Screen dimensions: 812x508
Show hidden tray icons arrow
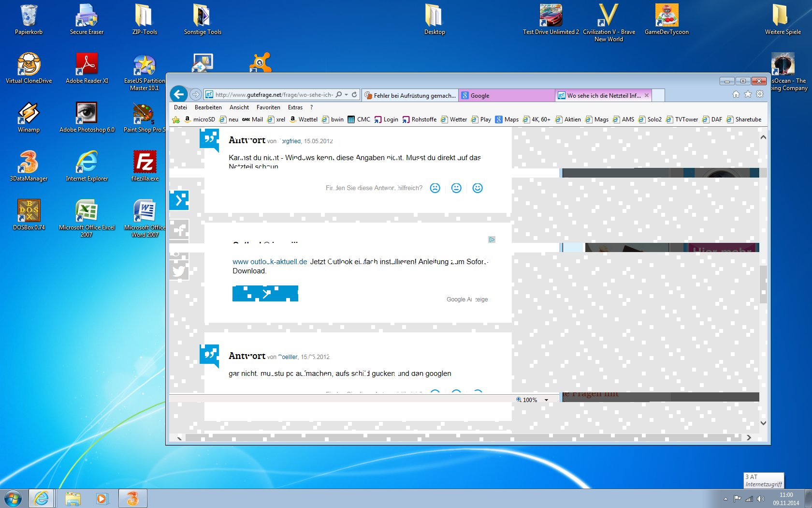(x=725, y=499)
